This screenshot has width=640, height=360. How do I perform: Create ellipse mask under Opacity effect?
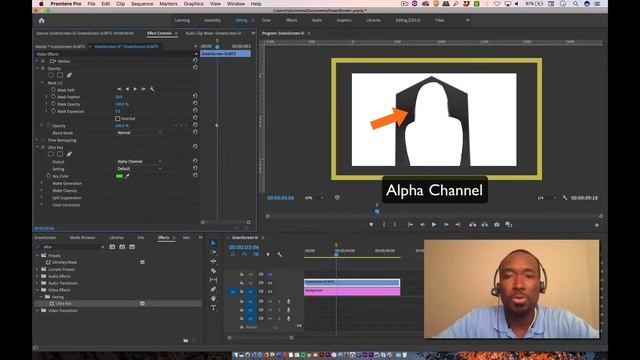51,75
